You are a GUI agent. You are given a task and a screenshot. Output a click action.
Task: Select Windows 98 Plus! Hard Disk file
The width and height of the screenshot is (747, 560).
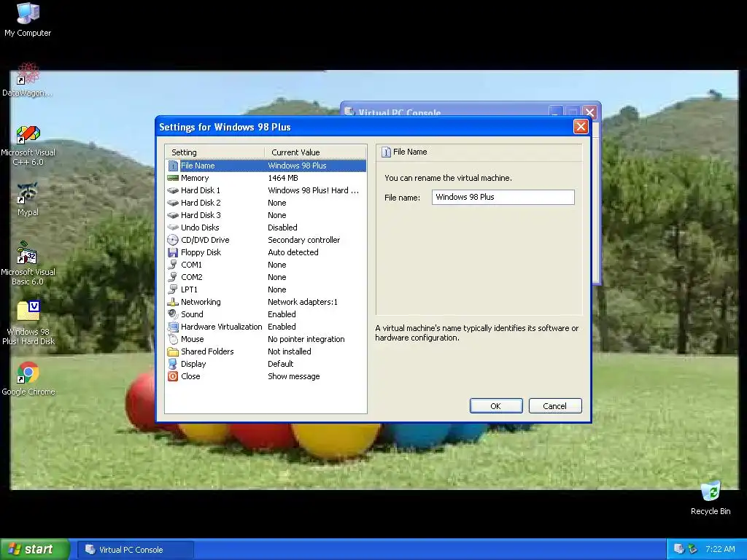(28, 323)
